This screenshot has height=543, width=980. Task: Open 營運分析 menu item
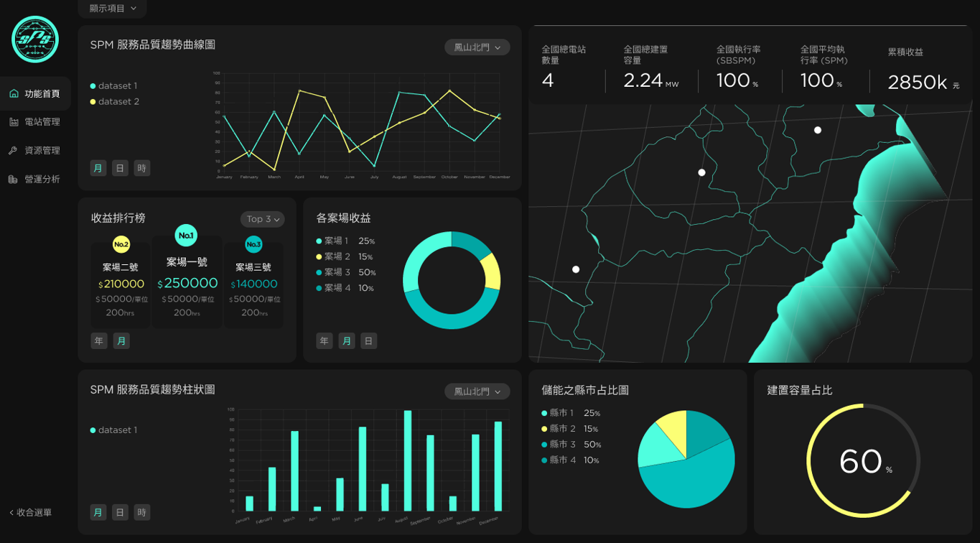pyautogui.click(x=42, y=180)
